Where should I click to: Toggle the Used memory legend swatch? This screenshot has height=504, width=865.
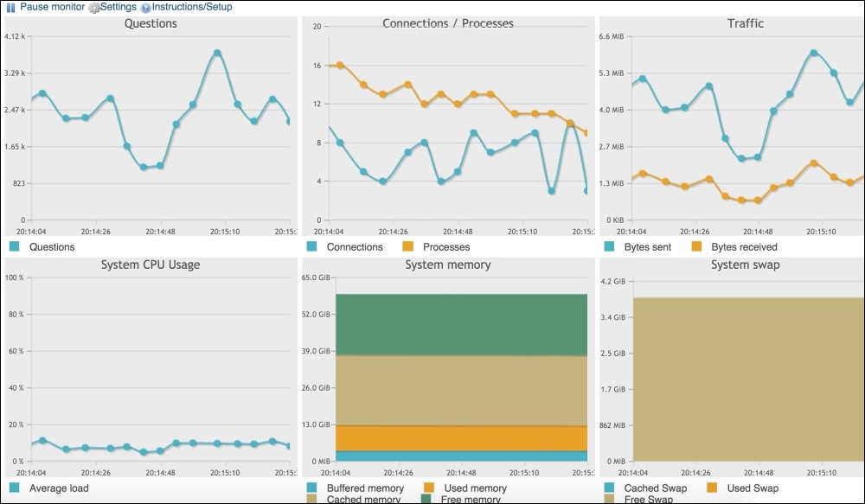(429, 488)
